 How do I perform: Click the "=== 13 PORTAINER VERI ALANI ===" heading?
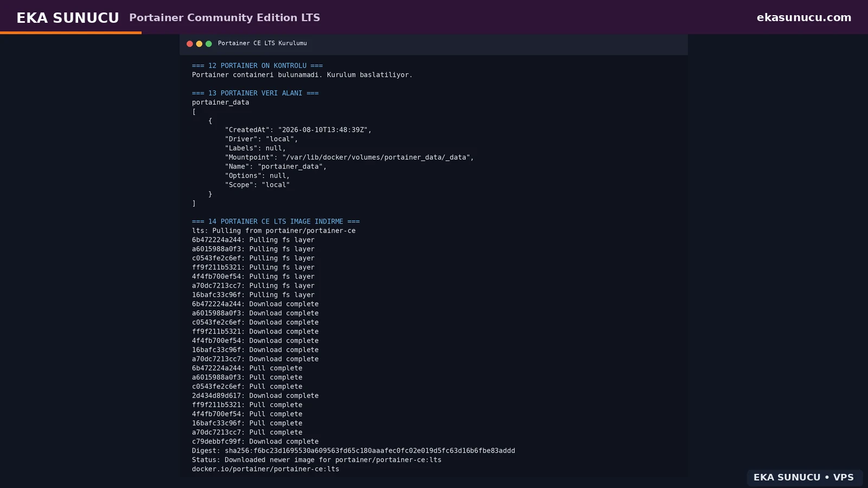coord(256,93)
